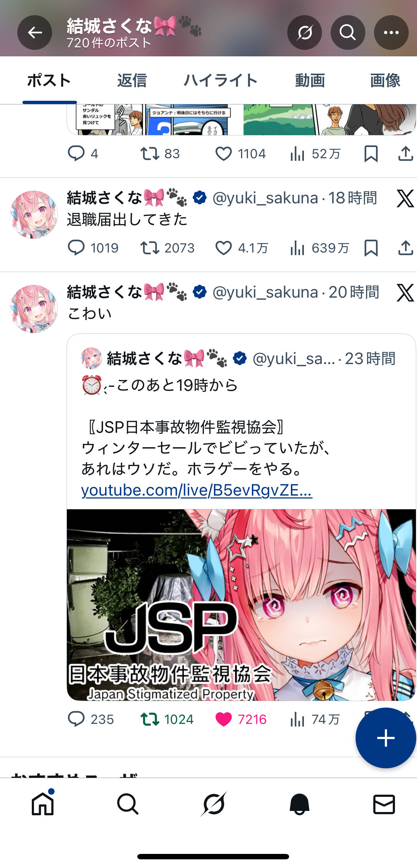Tap the blue compose plus button
The height and width of the screenshot is (868, 417).
pyautogui.click(x=386, y=738)
